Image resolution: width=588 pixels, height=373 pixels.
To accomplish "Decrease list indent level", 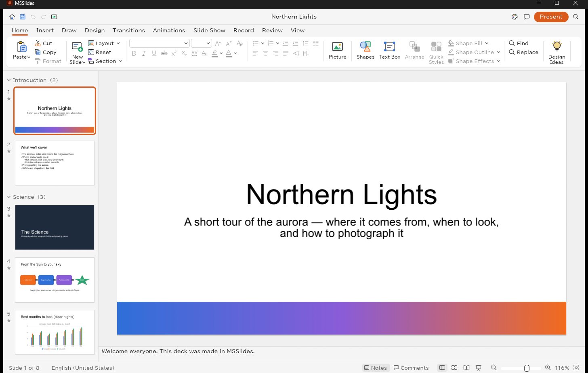I will point(286,43).
